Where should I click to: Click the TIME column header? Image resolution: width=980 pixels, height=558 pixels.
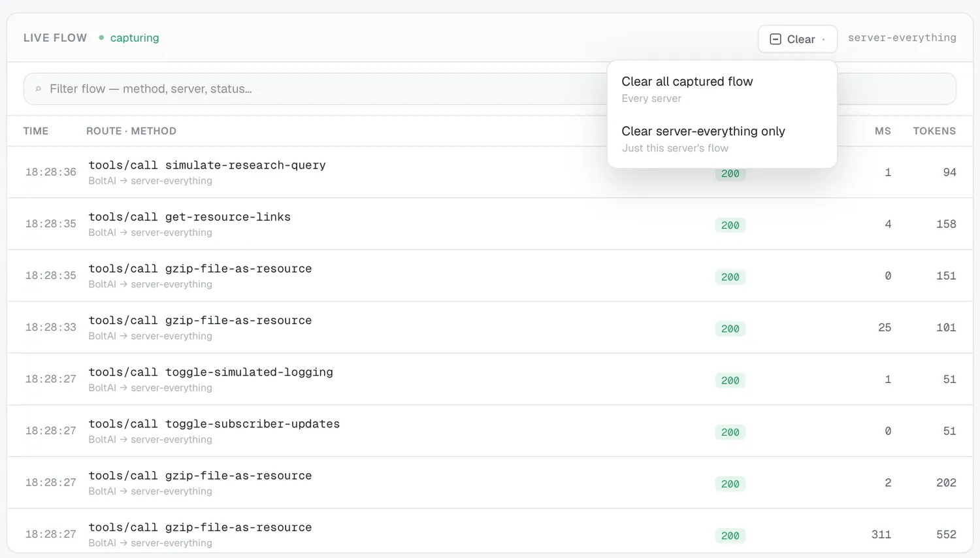pyautogui.click(x=36, y=131)
